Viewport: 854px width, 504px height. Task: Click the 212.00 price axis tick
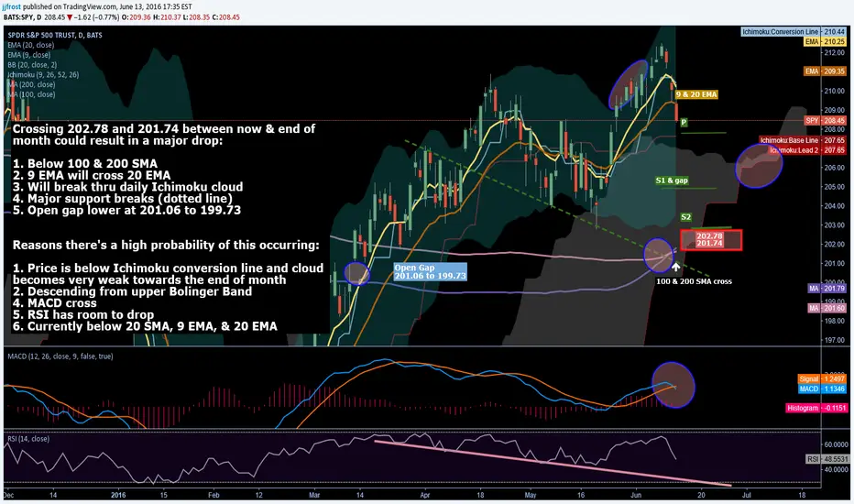(x=835, y=52)
